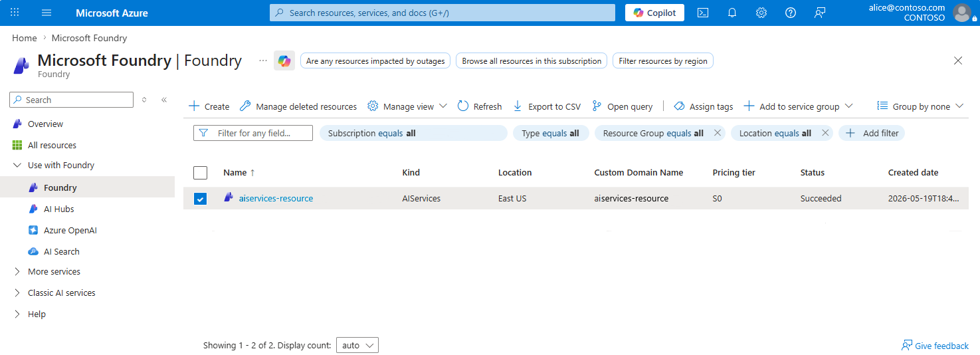980x355 pixels.
Task: Open the Group by none dropdown
Action: point(920,106)
